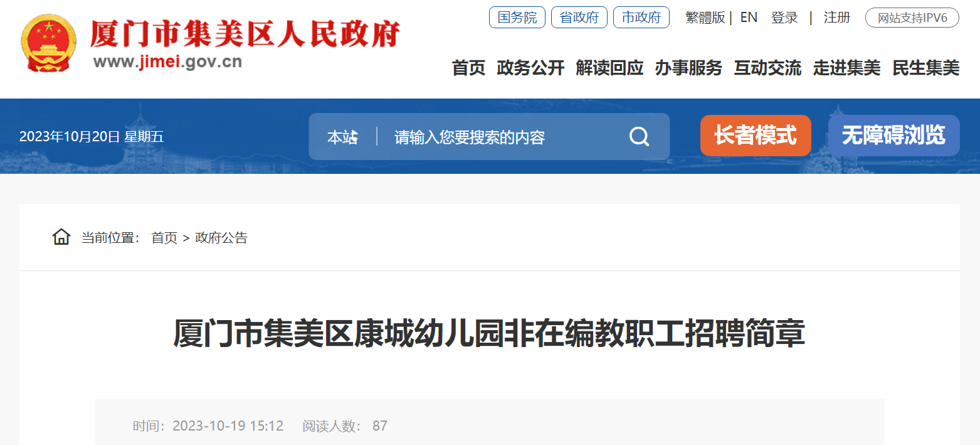Enable 长者模式 elder mode
The image size is (980, 445).
(x=756, y=136)
